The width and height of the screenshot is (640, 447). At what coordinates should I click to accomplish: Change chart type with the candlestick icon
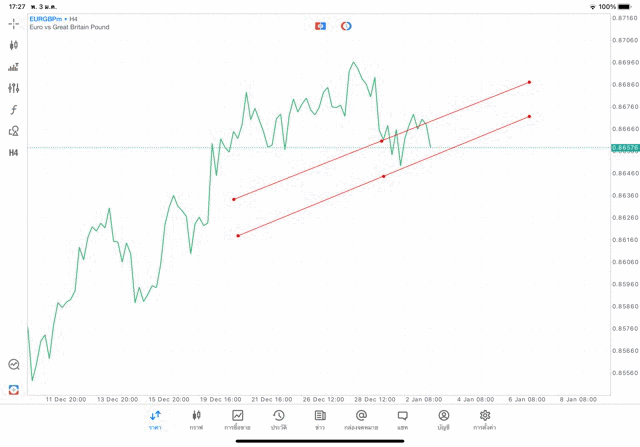pyautogui.click(x=14, y=45)
